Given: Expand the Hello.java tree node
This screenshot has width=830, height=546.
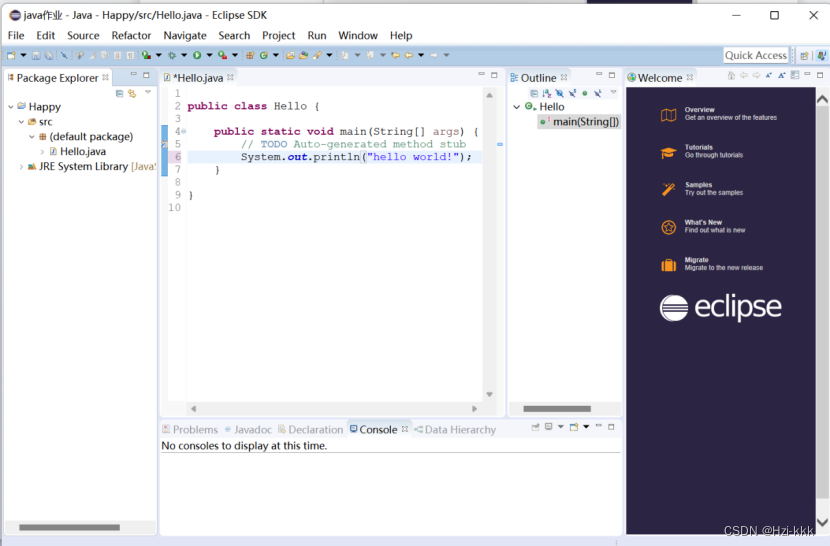Looking at the screenshot, I should 42,151.
